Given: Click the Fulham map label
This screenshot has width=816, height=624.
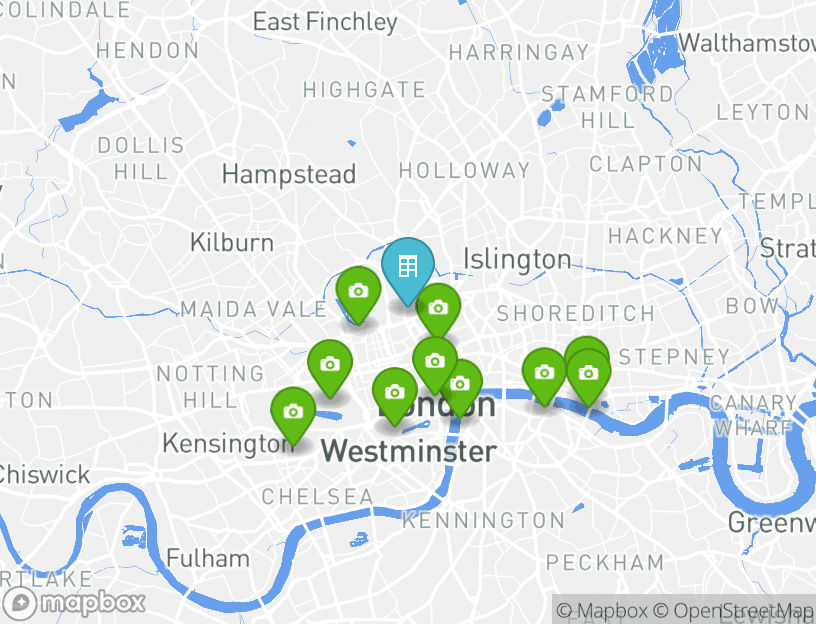Looking at the screenshot, I should (208, 558).
